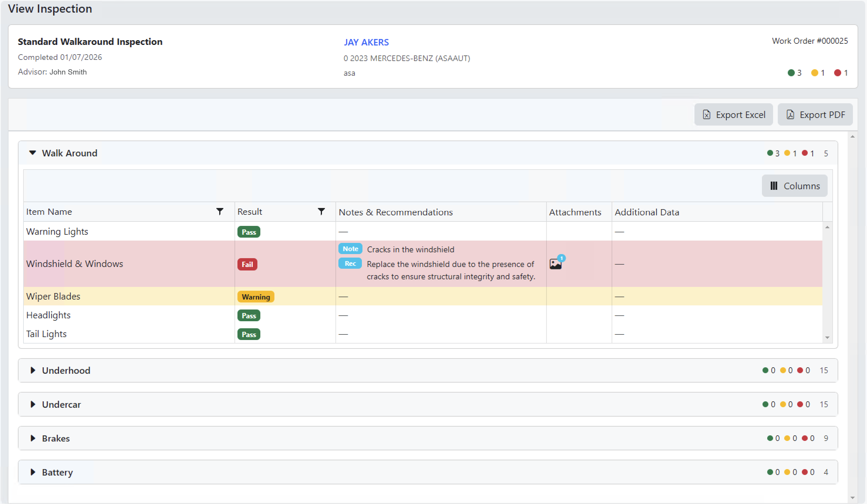
Task: Filter the Result column
Action: [x=321, y=212]
